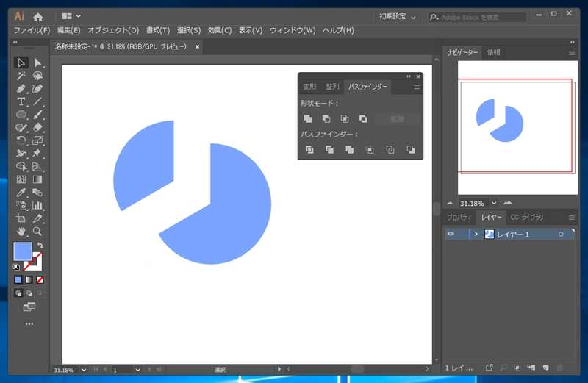Pick the Paintbrush tool
This screenshot has height=383, width=588.
(x=37, y=115)
